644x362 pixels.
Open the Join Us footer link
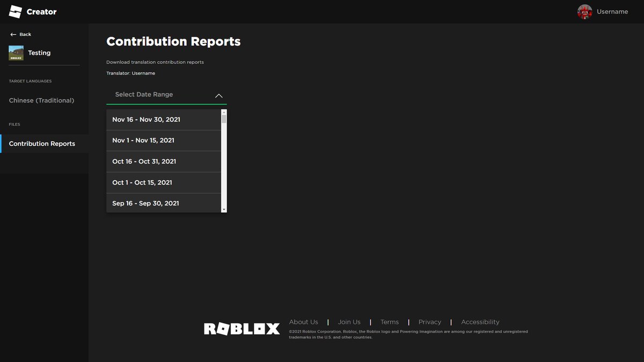tap(349, 322)
